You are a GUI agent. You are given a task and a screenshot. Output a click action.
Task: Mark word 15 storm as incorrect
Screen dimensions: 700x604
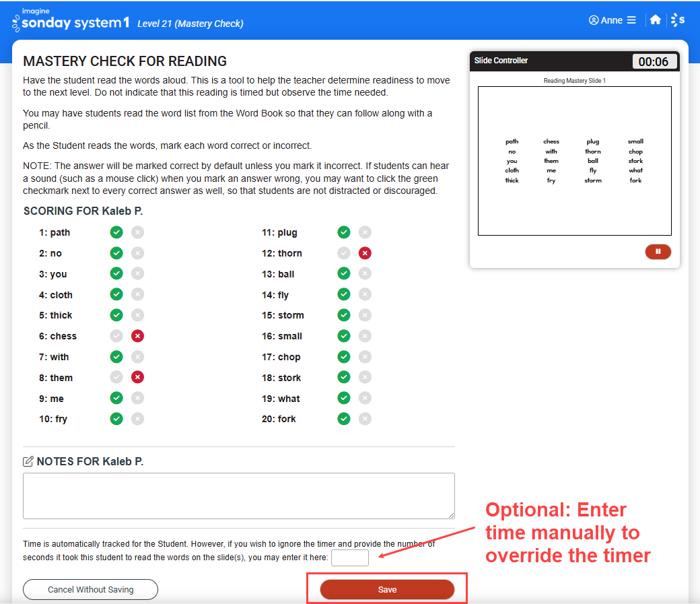[x=365, y=315]
